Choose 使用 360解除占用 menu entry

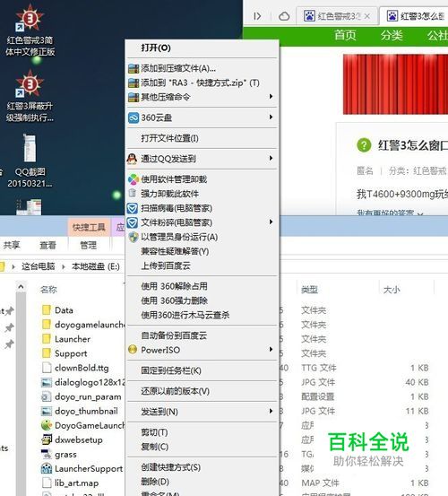(x=202, y=286)
